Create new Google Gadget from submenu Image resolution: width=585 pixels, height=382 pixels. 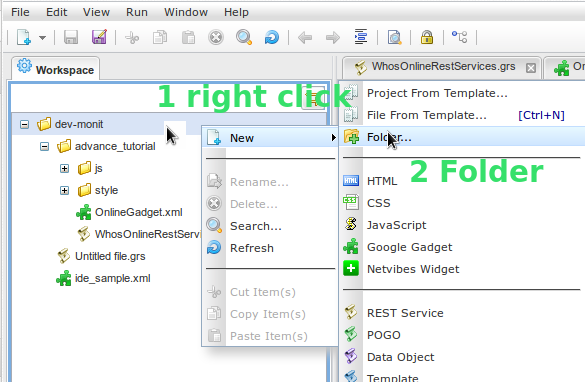(463, 247)
